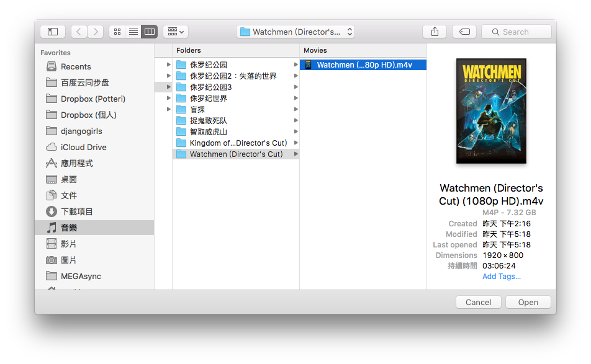Select the 侏罗纪世界 folder
Screen dimensions: 591x364
pos(235,98)
